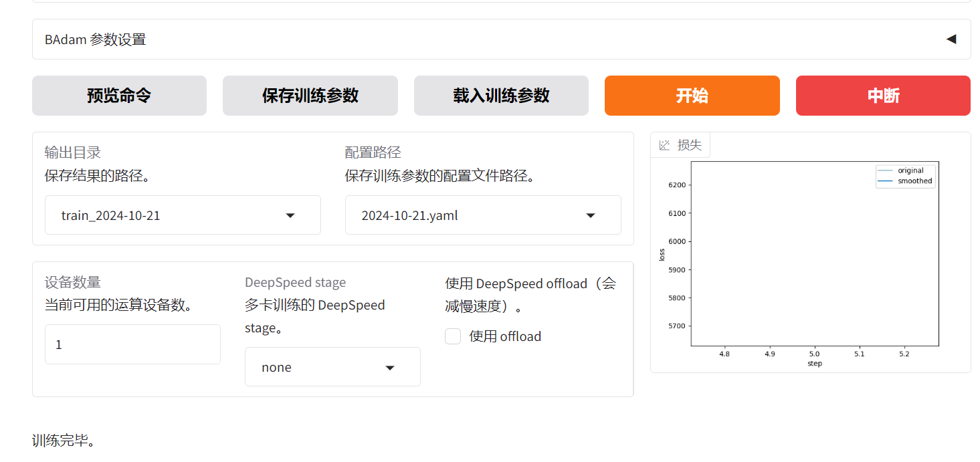
Task: Expand the BAdam 参数设置 section arrow
Action: [951, 39]
